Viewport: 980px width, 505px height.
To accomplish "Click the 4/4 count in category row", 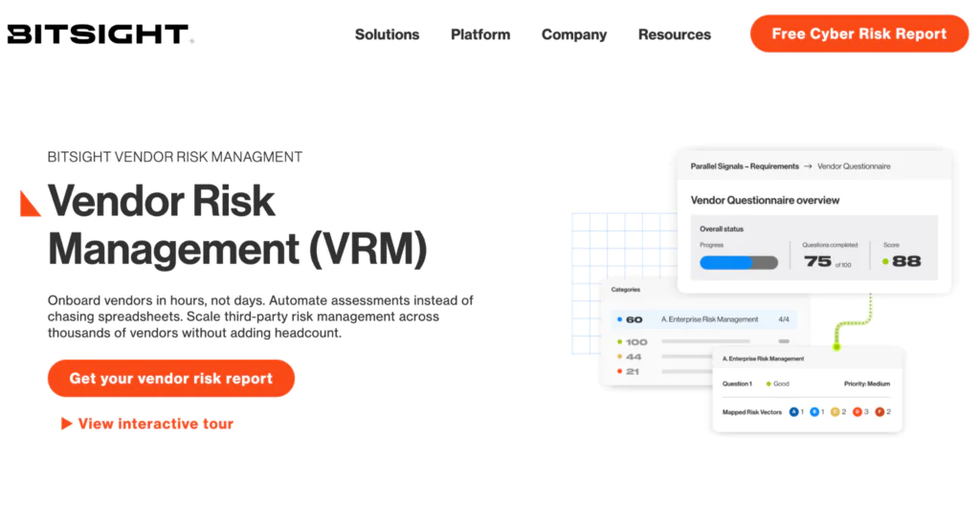I will (x=784, y=319).
